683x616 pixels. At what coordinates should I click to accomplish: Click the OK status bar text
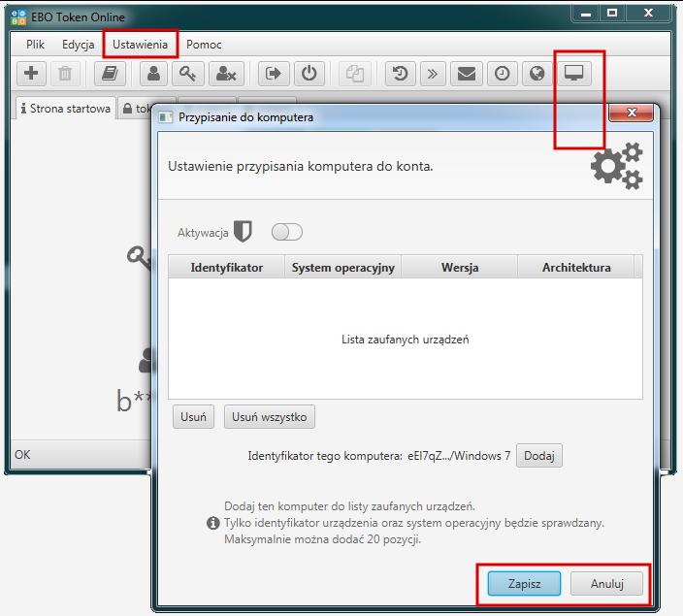(x=22, y=455)
